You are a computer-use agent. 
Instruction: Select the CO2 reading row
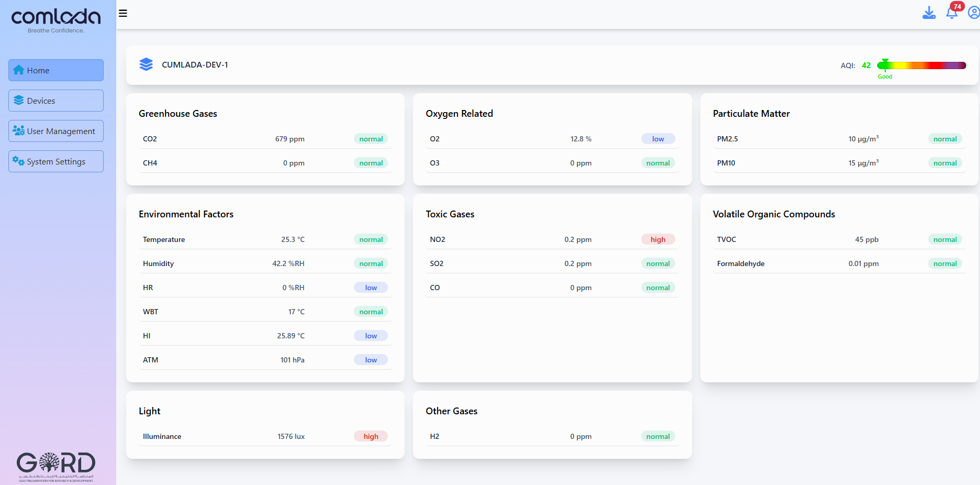265,139
